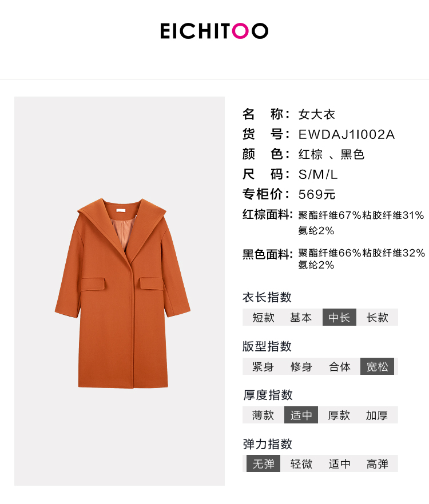Select 基本 length option
Viewport: 429px width, 504px height.
[x=301, y=318]
